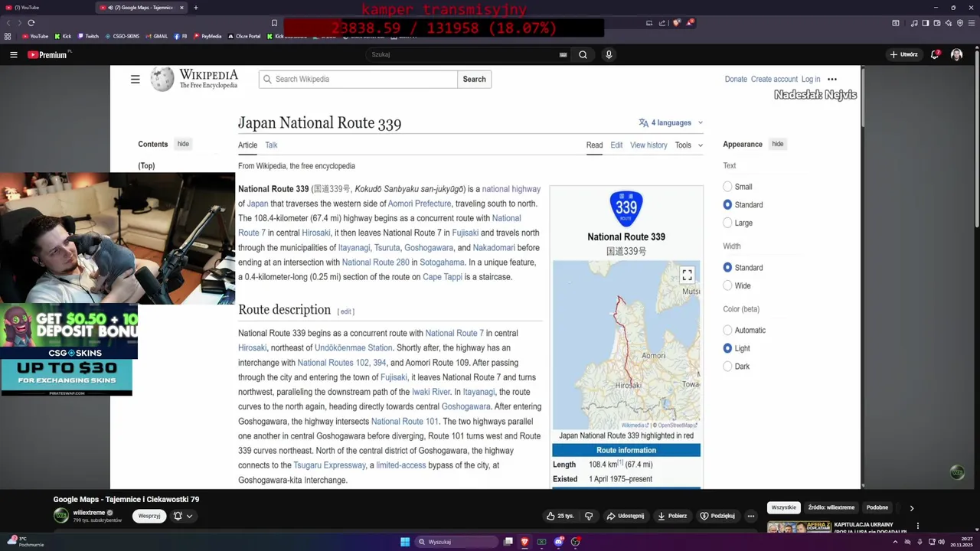Bookmark this page icon in address bar

pyautogui.click(x=274, y=23)
